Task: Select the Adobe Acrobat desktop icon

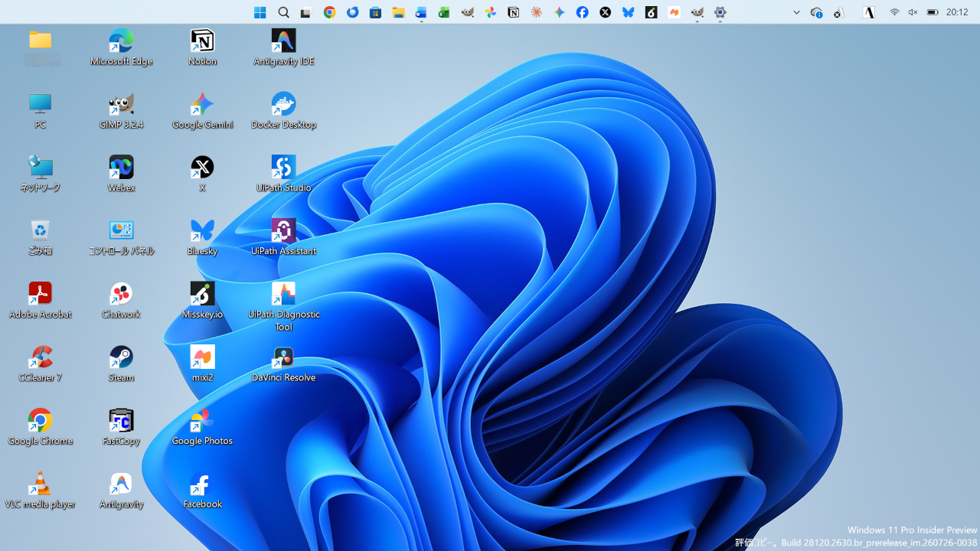Action: click(40, 301)
